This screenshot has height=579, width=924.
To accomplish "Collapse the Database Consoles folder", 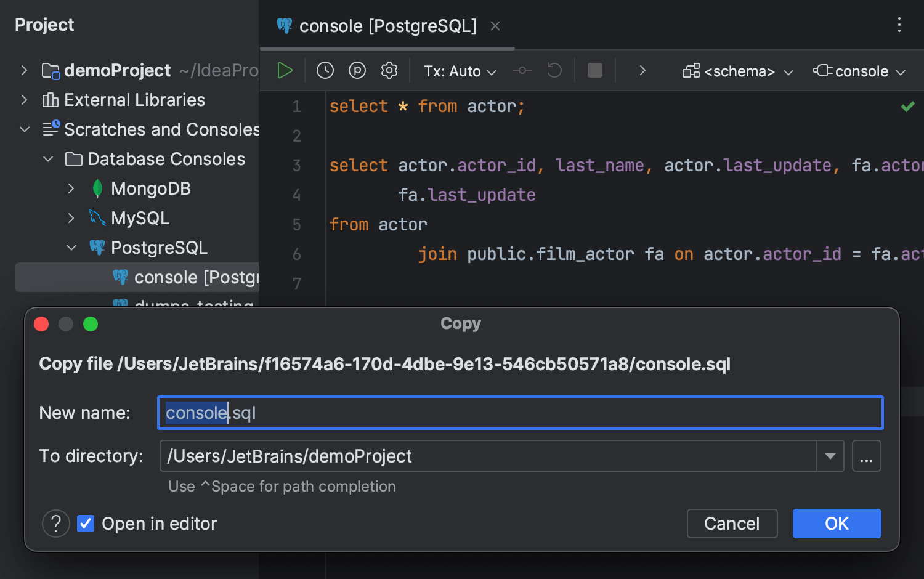I will coord(48,158).
